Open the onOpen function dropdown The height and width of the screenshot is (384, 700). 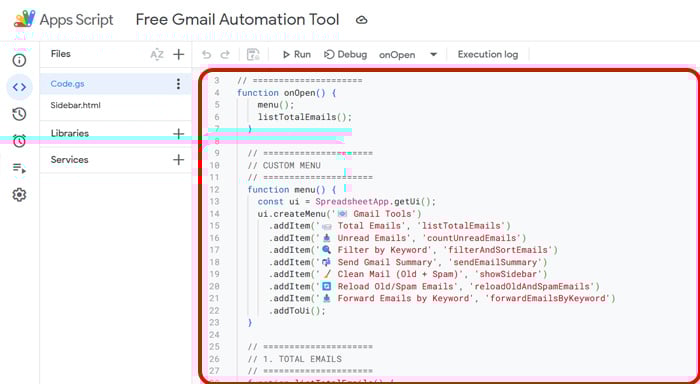[x=408, y=54]
